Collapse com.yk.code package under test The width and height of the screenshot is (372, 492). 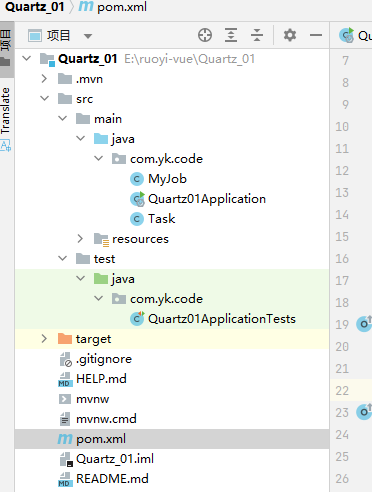[98, 299]
